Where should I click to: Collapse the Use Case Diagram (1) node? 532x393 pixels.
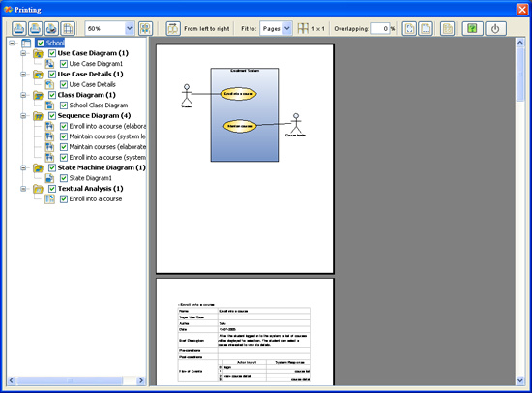click(23, 53)
